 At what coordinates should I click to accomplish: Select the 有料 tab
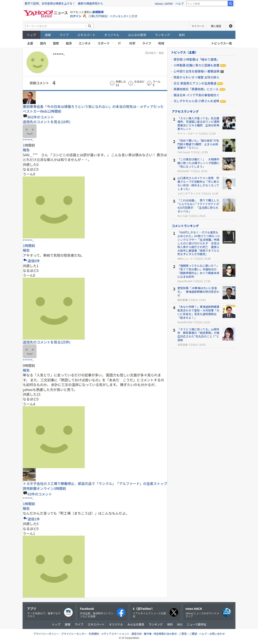click(182, 35)
